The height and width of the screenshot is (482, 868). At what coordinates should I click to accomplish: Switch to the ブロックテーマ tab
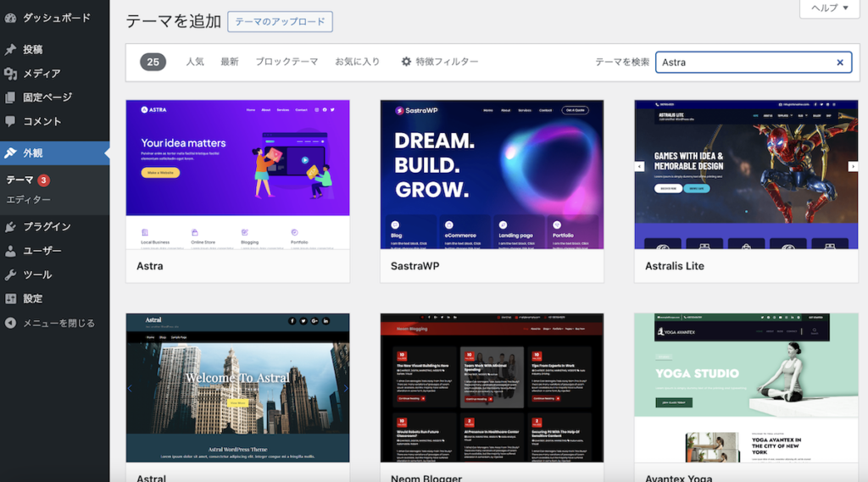pos(287,62)
